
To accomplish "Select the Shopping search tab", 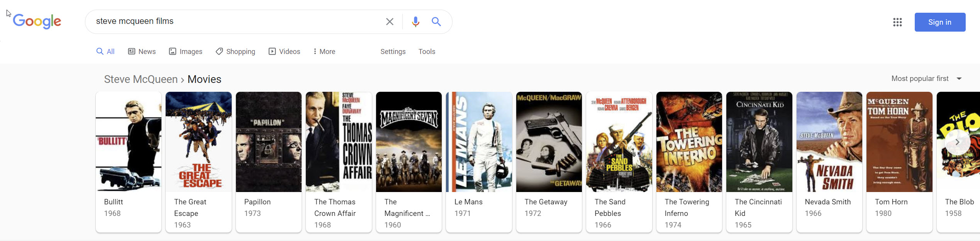I will [x=236, y=52].
